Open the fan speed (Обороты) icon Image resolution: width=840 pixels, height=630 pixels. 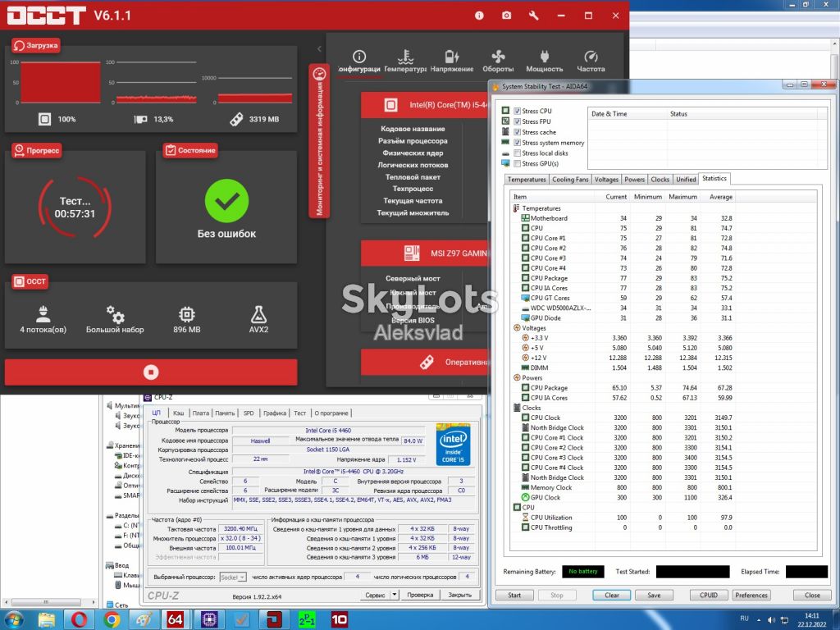[x=498, y=57]
